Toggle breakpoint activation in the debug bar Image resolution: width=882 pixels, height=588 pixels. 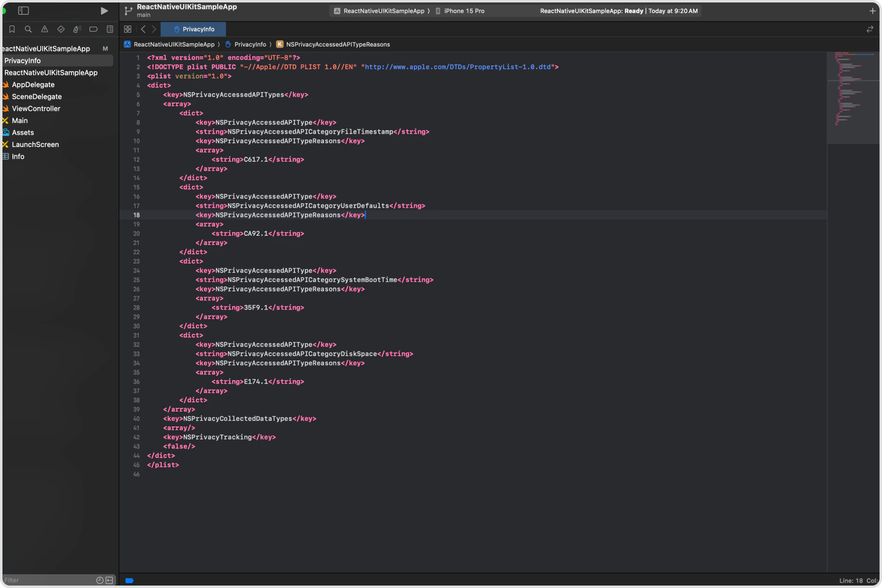coord(129,580)
